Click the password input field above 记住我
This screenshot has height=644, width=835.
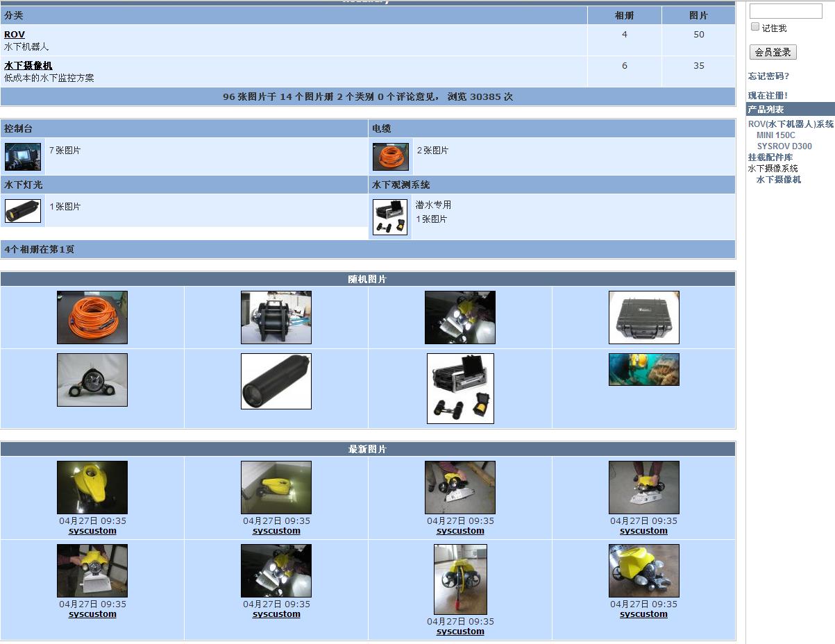coord(786,11)
